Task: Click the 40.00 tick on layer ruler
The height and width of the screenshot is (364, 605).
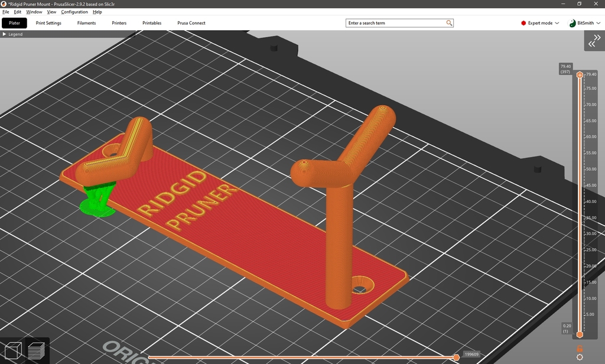Action: pyautogui.click(x=591, y=201)
